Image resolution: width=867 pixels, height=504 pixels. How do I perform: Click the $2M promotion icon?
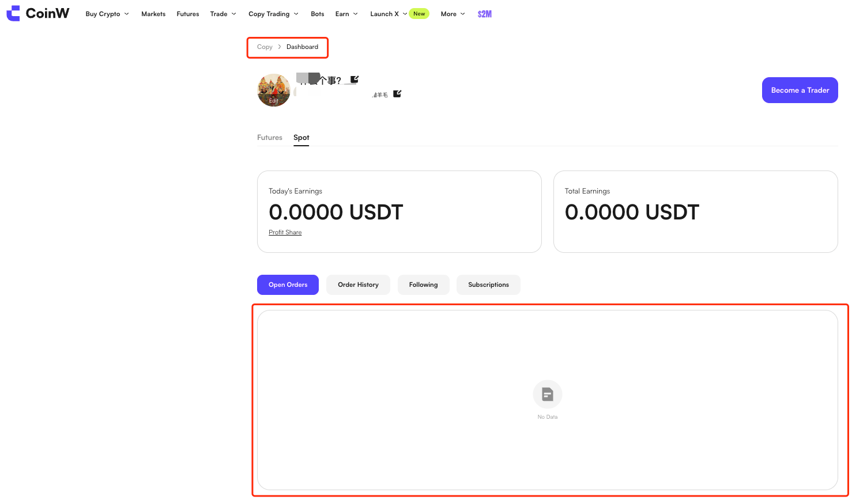coord(484,14)
